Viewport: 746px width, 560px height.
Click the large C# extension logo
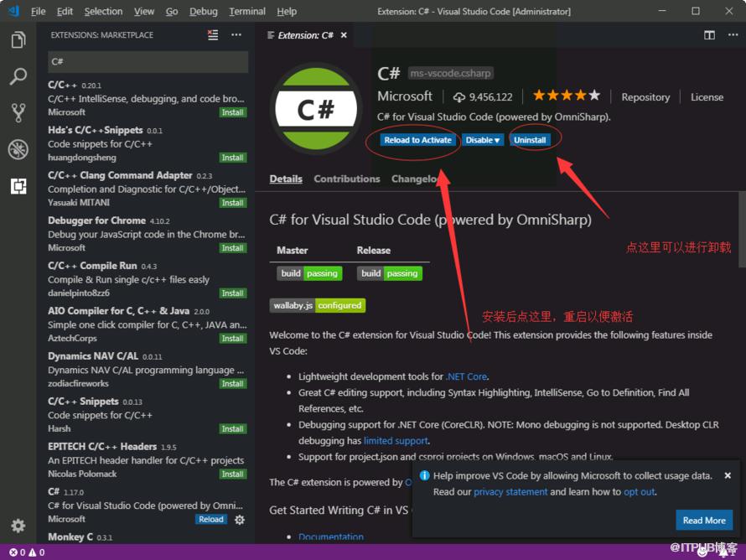316,109
